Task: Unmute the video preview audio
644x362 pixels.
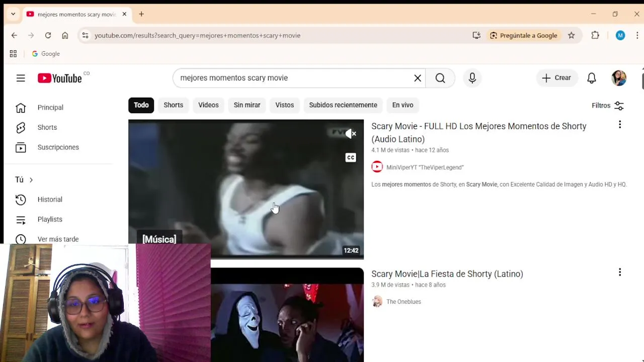Action: [351, 134]
